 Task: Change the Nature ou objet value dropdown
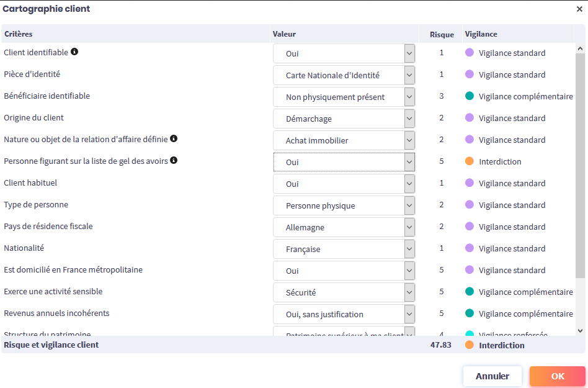coord(344,141)
